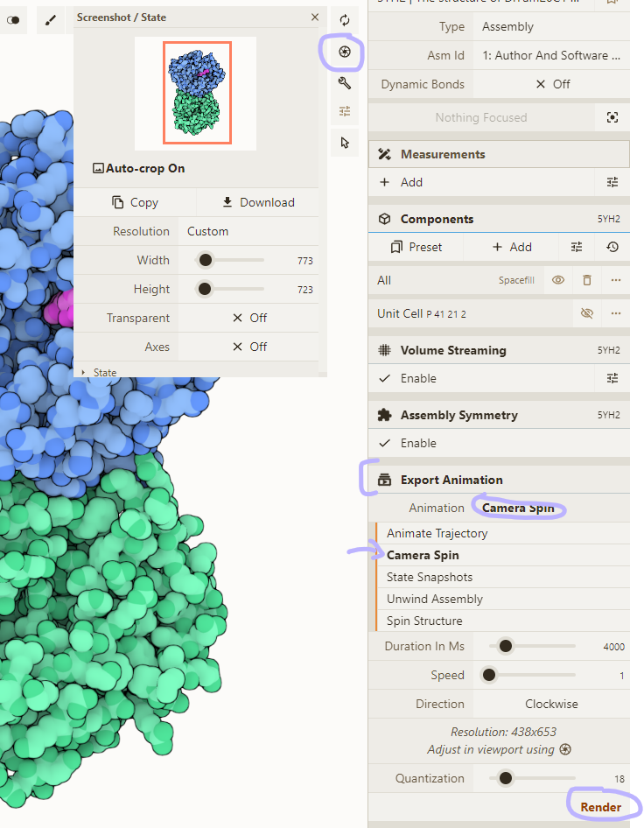Viewport: 644px width, 828px height.
Task: Open the history icon in Components row
Action: pyautogui.click(x=612, y=247)
